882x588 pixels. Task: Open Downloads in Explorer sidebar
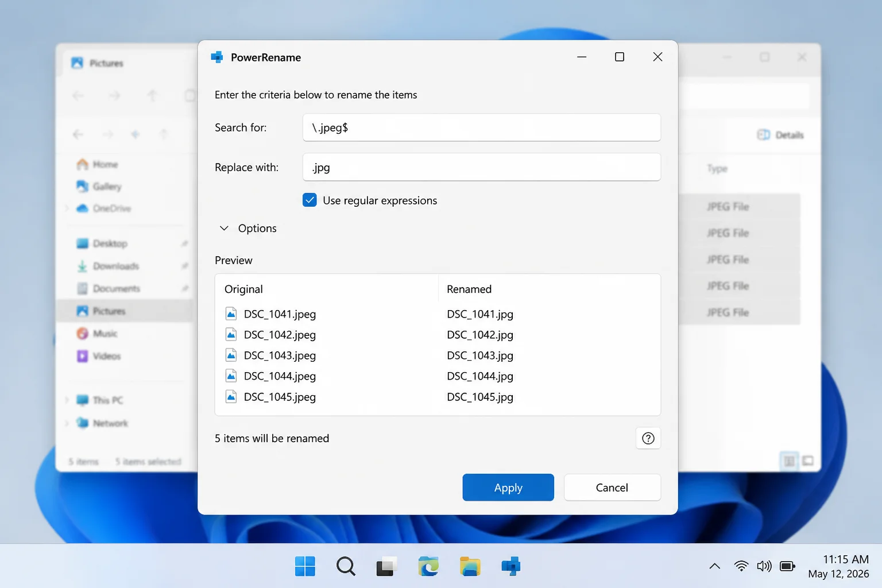108,266
